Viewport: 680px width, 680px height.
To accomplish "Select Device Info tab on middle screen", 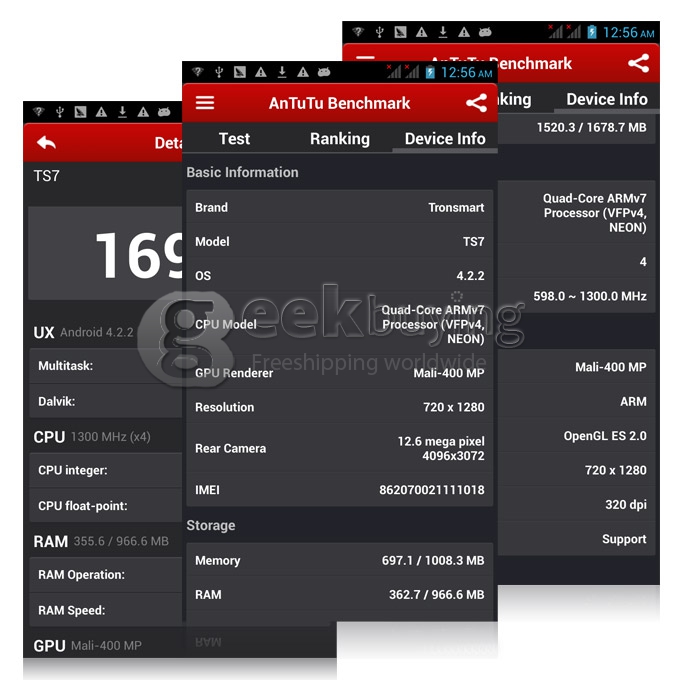I will 445,139.
